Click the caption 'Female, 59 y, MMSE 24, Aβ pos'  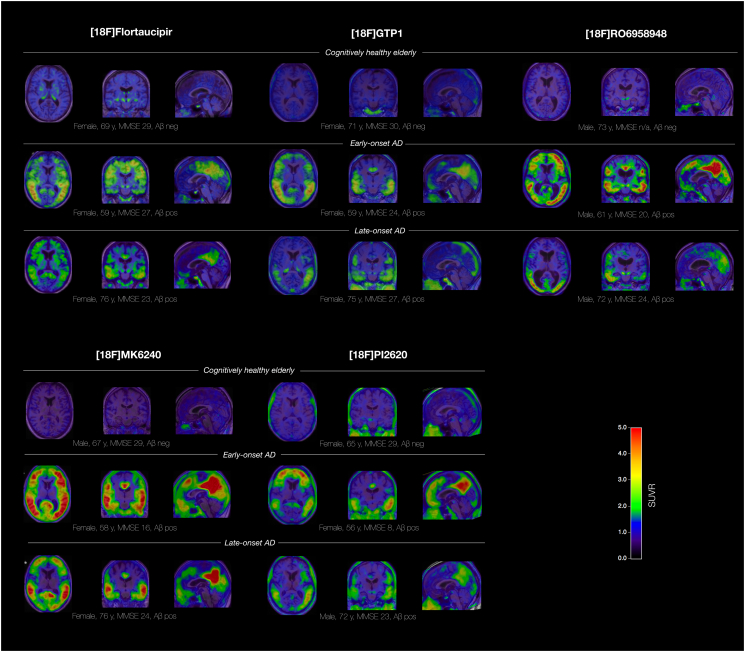tap(372, 213)
